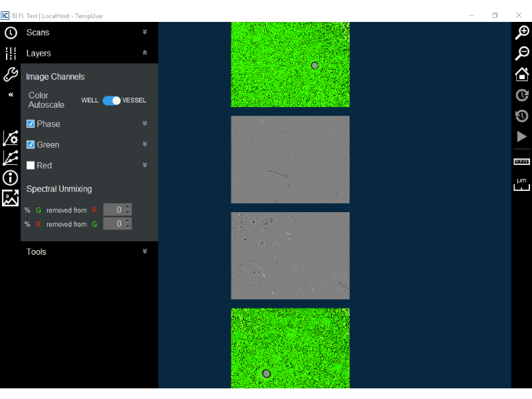The width and height of the screenshot is (532, 399).
Task: Click the wrench tools icon
Action: (x=11, y=74)
